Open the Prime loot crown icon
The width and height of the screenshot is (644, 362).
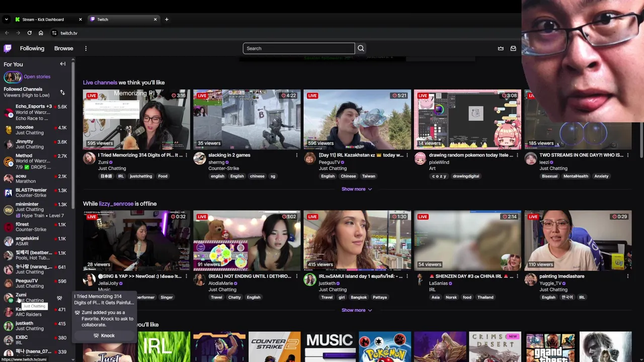(501, 48)
